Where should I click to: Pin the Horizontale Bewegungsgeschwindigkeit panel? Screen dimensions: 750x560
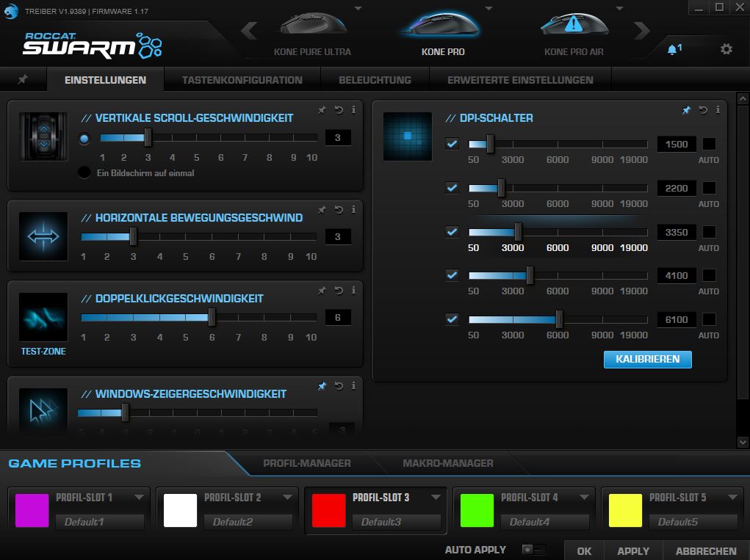click(x=322, y=210)
